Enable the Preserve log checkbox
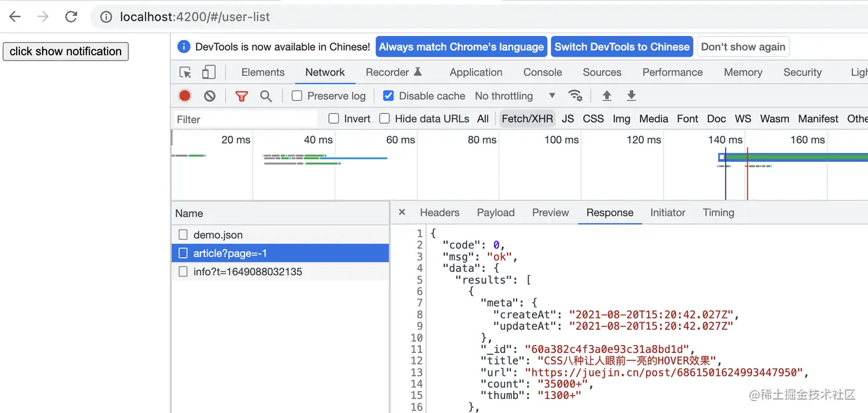This screenshot has width=868, height=413. [297, 96]
